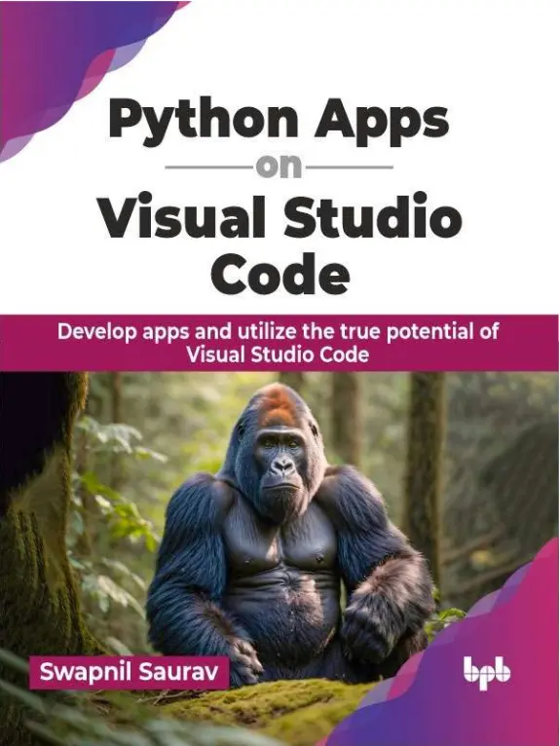
Task: Click "Develop apps and utilize the true potential of"
Action: pyautogui.click(x=278, y=331)
